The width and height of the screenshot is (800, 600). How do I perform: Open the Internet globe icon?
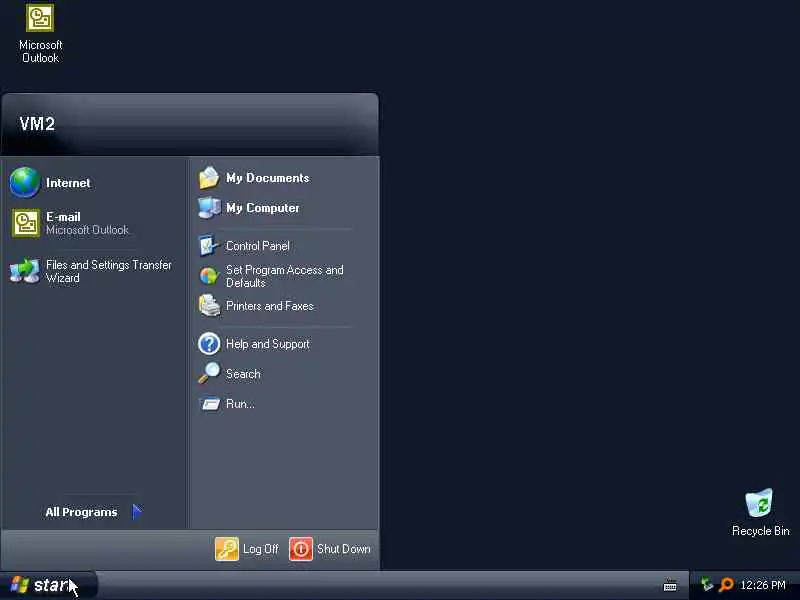point(24,182)
